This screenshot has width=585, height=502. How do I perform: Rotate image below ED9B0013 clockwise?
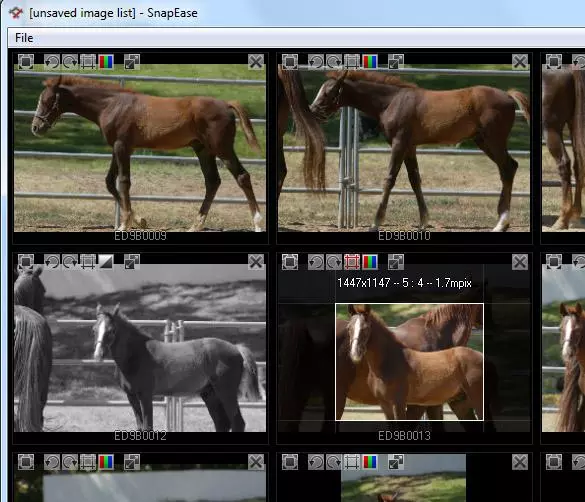pos(334,462)
